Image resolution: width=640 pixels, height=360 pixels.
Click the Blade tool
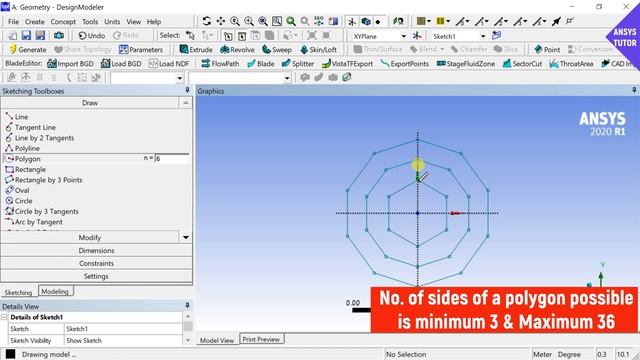(x=260, y=64)
